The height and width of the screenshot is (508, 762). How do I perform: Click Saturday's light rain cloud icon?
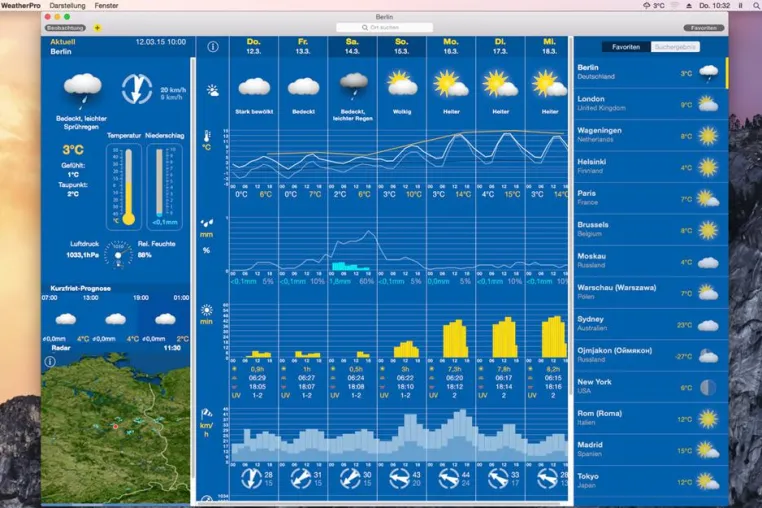coord(353,86)
